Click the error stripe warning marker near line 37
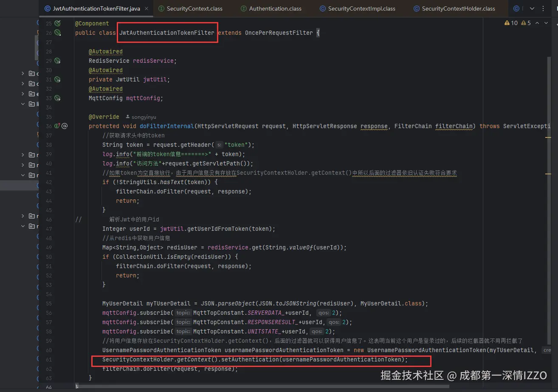The image size is (558, 392). [x=548, y=137]
